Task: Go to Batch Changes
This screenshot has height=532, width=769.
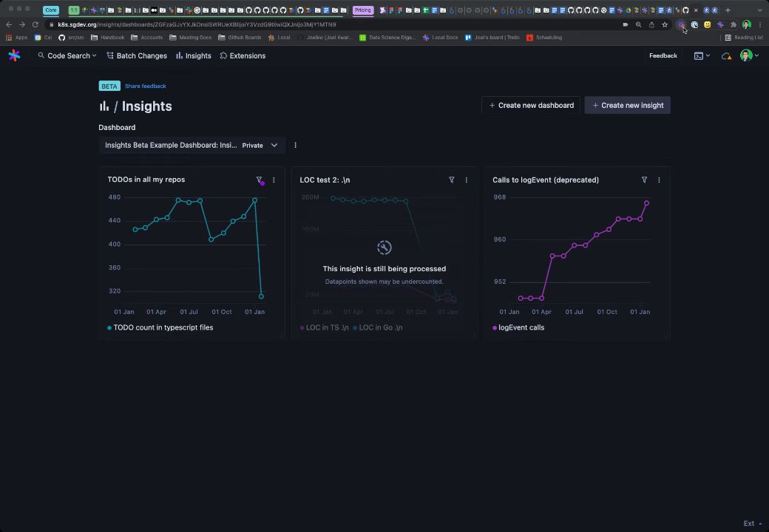Action: (x=137, y=55)
